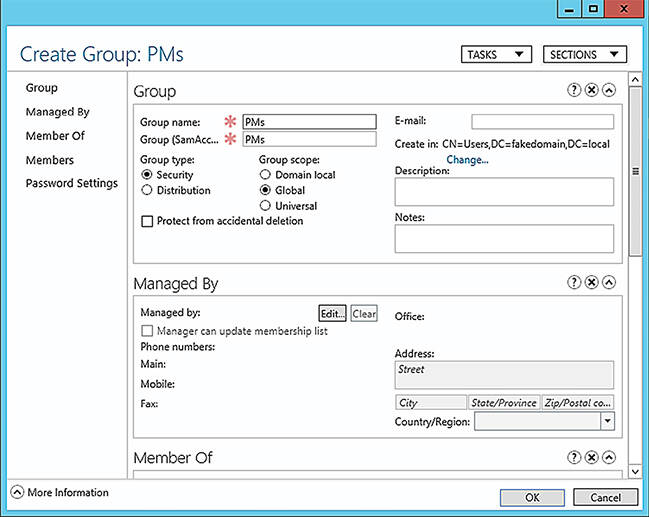
Task: Collapse the Member Of section
Action: [609, 457]
